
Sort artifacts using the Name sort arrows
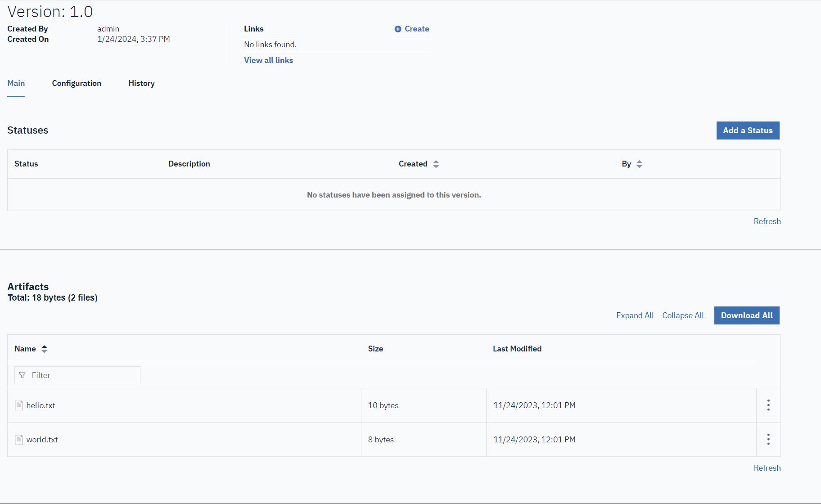coord(44,348)
